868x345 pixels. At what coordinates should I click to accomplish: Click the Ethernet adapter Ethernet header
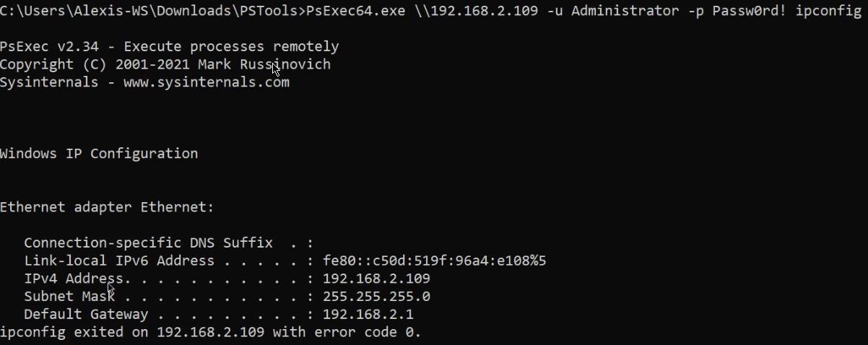[x=107, y=207]
